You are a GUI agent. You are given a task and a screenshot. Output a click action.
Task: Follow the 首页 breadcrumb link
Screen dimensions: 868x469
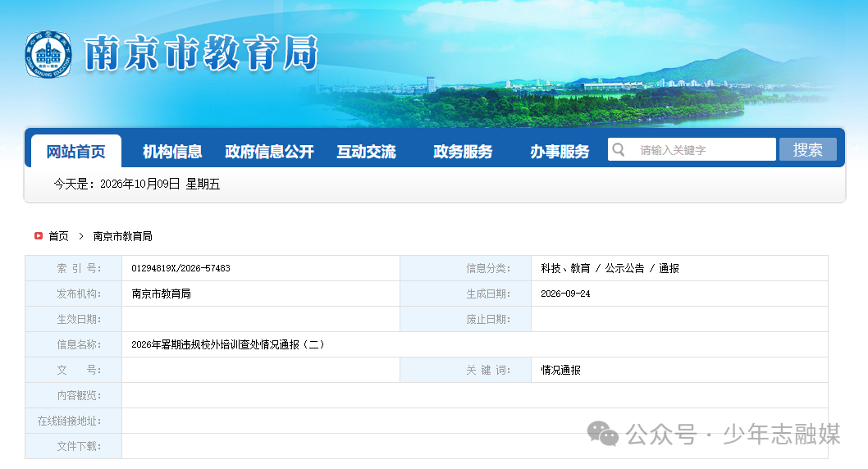pyautogui.click(x=59, y=236)
